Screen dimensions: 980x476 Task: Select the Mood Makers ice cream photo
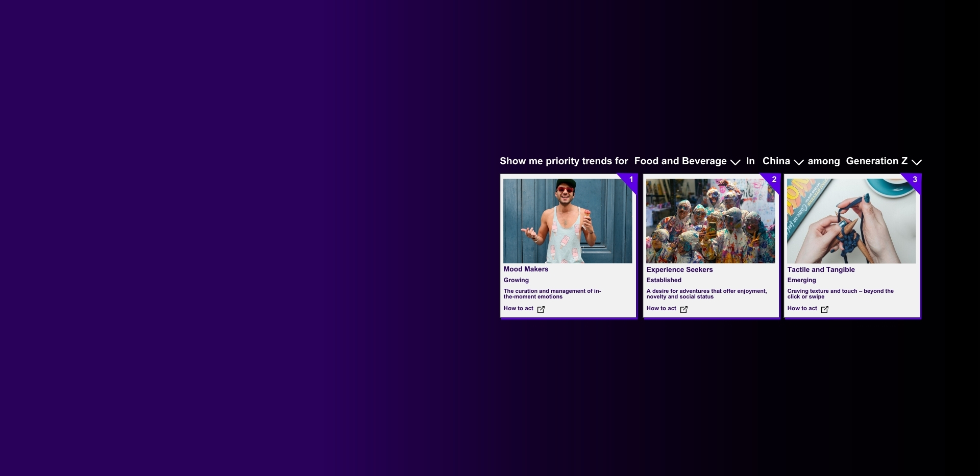coord(568,221)
